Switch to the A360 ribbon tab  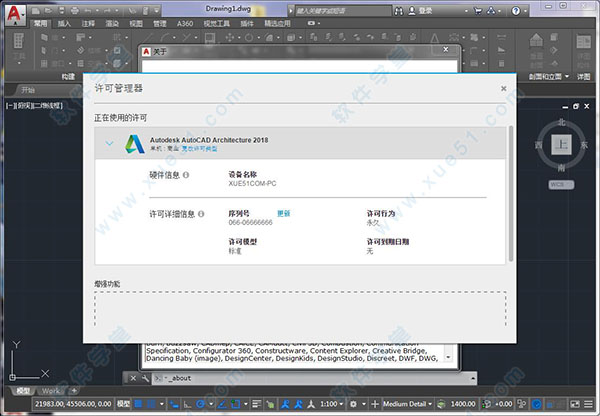click(x=185, y=24)
